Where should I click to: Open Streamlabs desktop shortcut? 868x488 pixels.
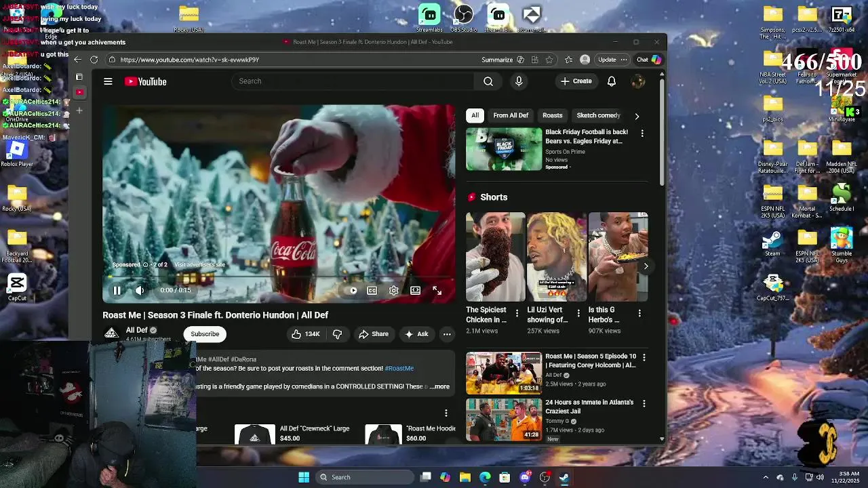tap(429, 18)
